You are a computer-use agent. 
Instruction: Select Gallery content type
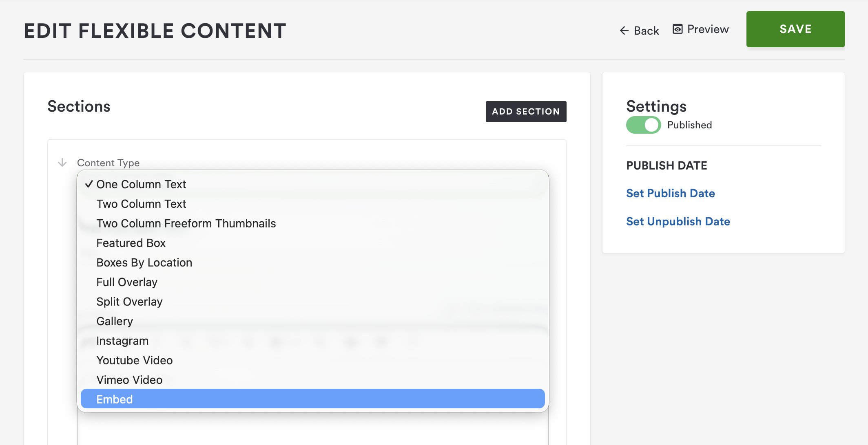[x=115, y=321]
